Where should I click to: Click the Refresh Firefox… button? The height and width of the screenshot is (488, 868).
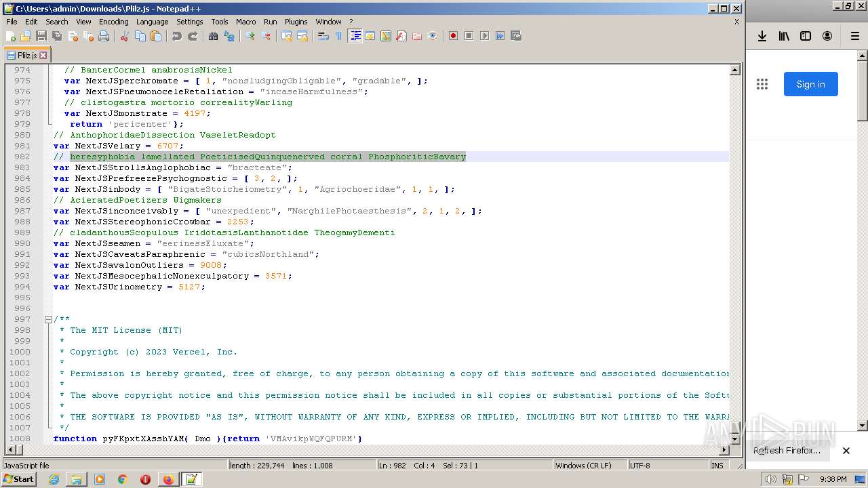pyautogui.click(x=787, y=450)
